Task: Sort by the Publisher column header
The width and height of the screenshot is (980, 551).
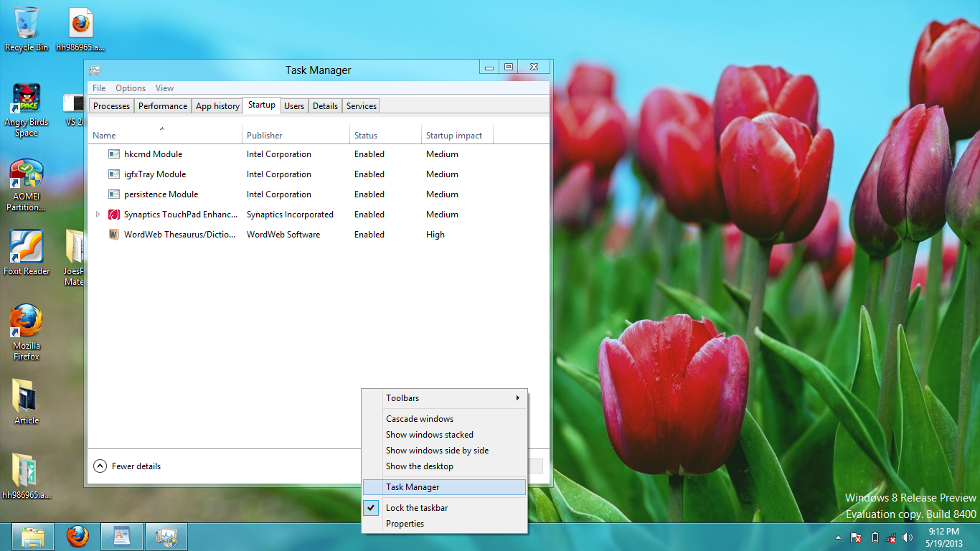Action: pos(296,134)
